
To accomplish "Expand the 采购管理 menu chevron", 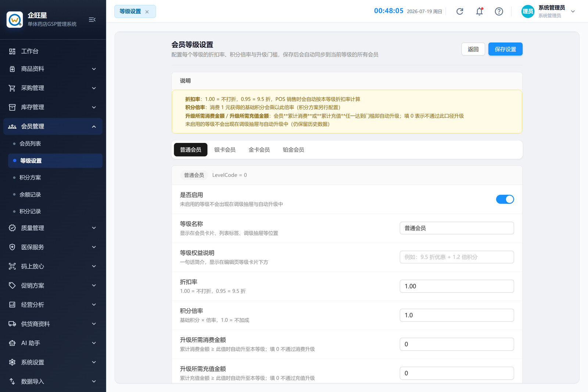I will point(94,88).
